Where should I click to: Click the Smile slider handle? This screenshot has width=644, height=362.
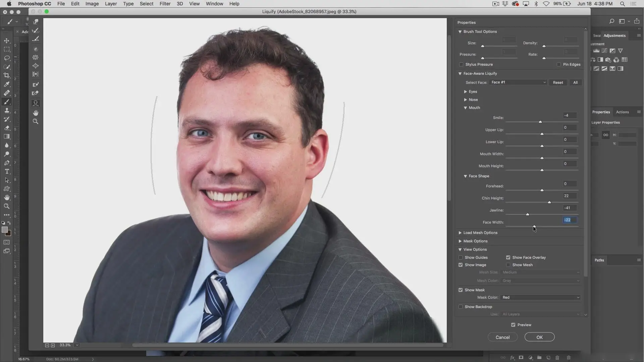tap(540, 122)
